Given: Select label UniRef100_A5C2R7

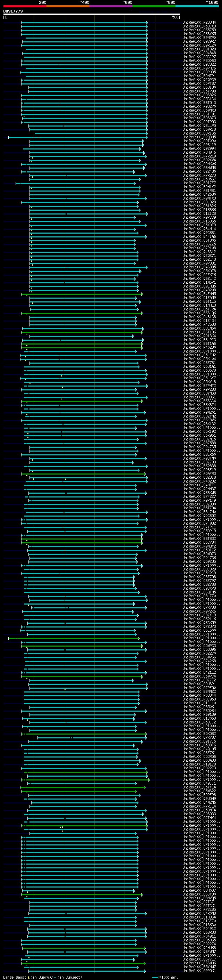Looking at the screenshot, I should (x=199, y=57).
